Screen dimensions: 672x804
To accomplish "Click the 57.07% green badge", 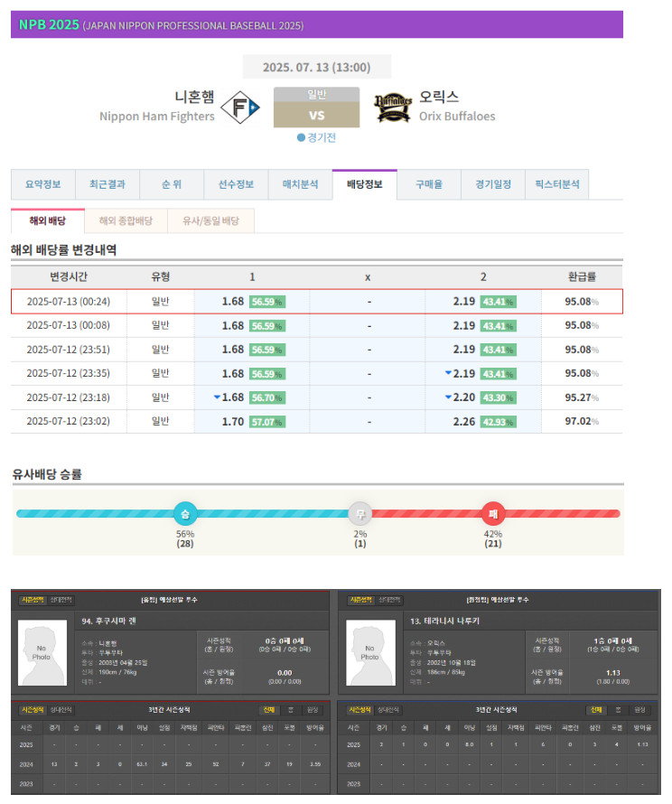I will (x=267, y=422).
